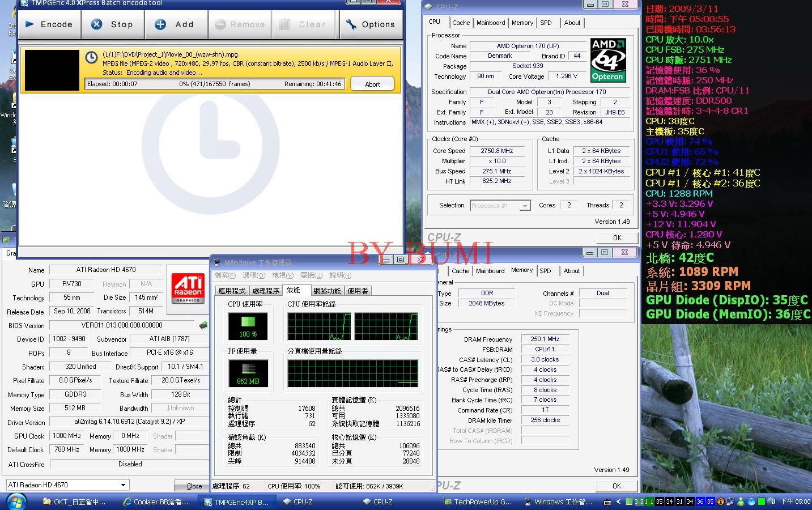Open About tab in bottom CPU-Z window
Viewport: 812px width, 510px height.
(572, 271)
